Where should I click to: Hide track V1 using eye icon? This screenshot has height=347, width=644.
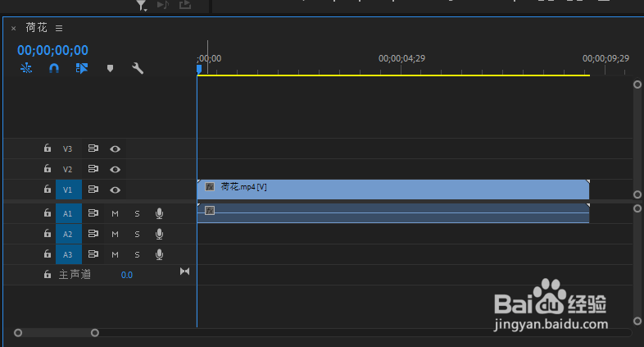pyautogui.click(x=116, y=189)
